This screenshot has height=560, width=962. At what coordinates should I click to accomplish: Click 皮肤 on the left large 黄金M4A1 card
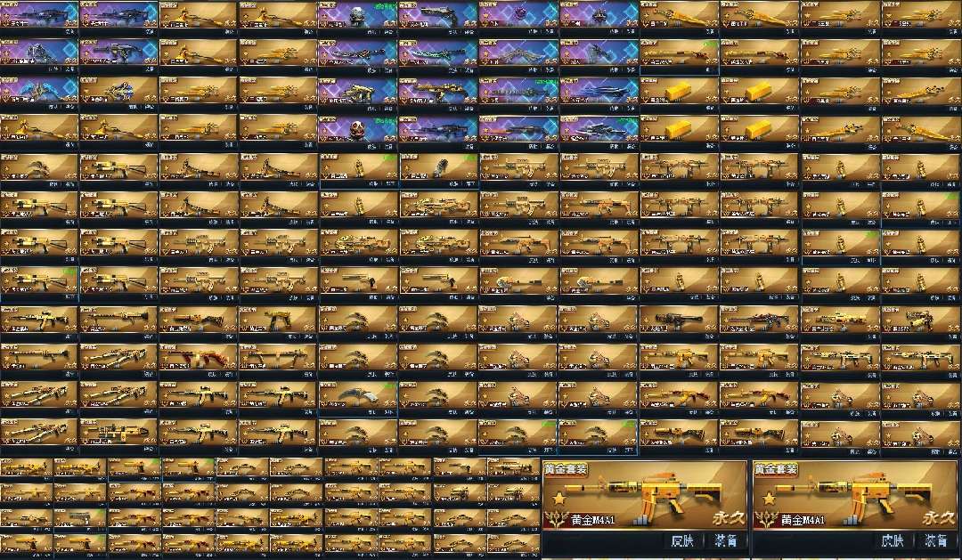682,541
